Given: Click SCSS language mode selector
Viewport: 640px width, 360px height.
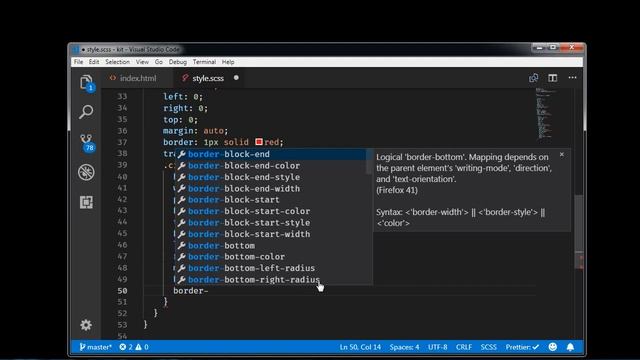Looking at the screenshot, I should (488, 347).
